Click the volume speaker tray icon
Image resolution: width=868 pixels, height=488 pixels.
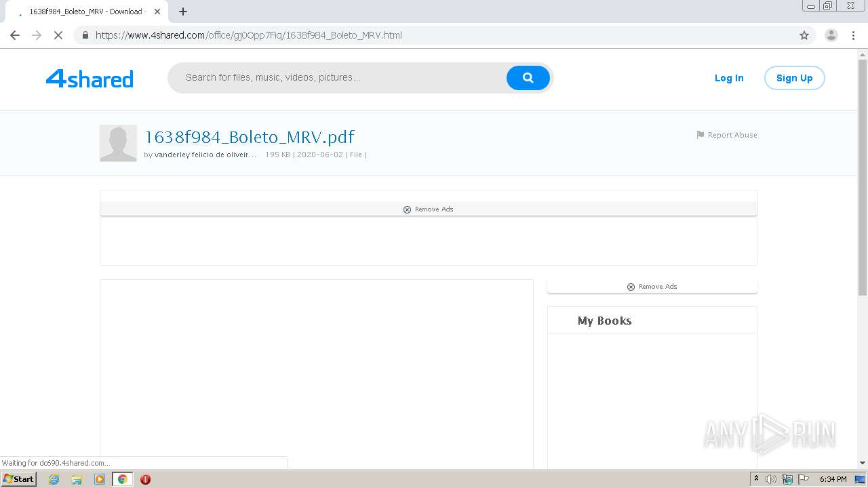pyautogui.click(x=771, y=479)
